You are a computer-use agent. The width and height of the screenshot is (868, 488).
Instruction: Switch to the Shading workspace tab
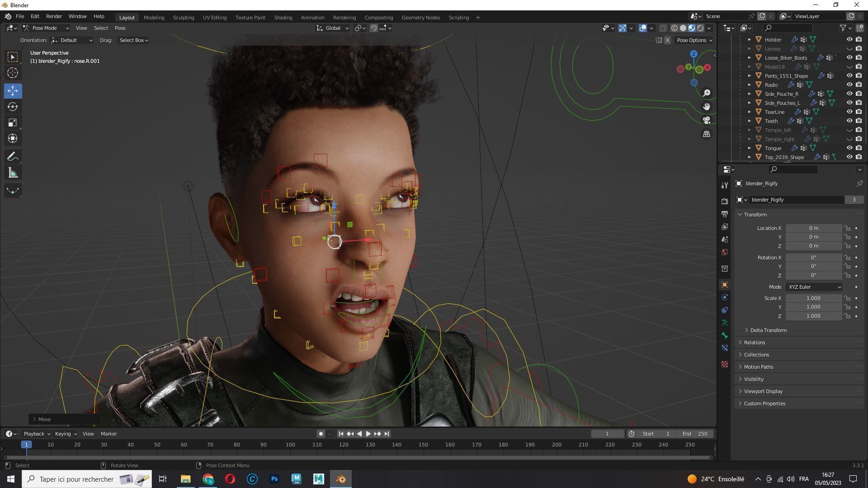pyautogui.click(x=283, y=17)
